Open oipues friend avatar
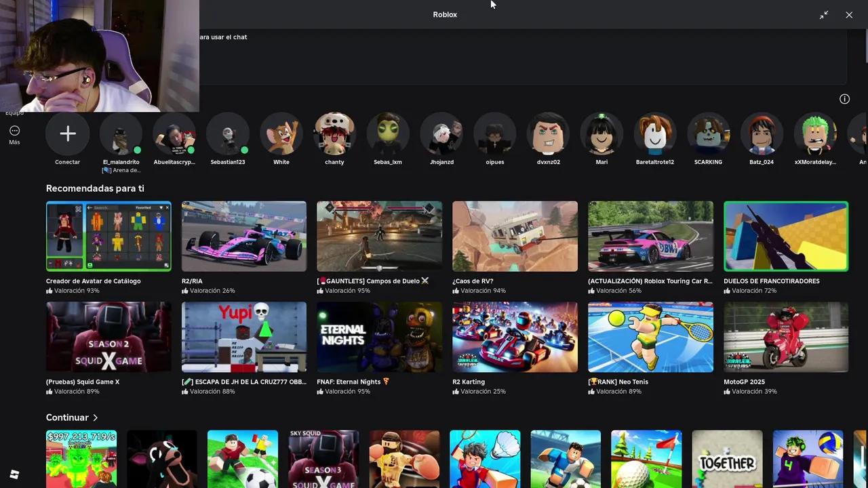868x488 pixels. click(x=495, y=134)
